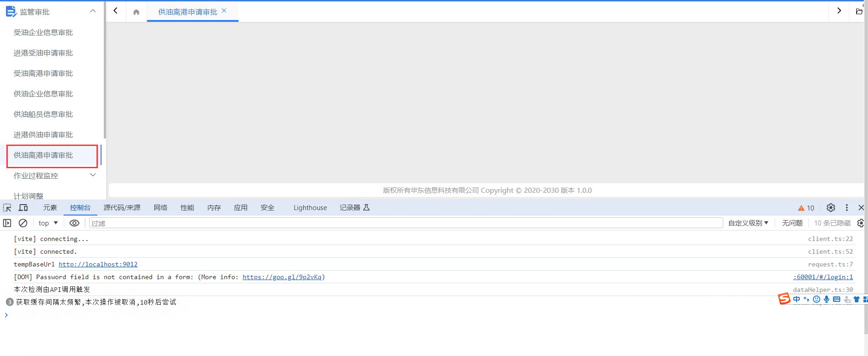Switch to the 应用 DevTools tab
The image size is (868, 356).
coord(241,208)
